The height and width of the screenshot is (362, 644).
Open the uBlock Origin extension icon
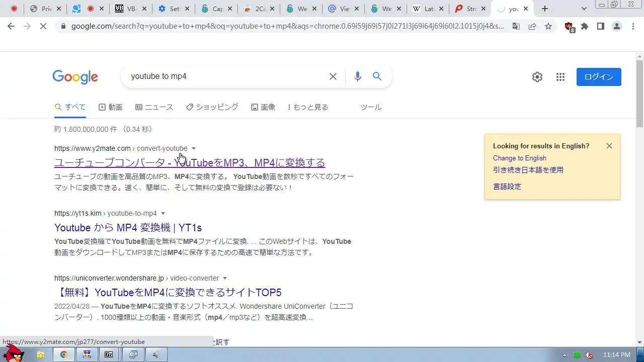[x=569, y=27]
